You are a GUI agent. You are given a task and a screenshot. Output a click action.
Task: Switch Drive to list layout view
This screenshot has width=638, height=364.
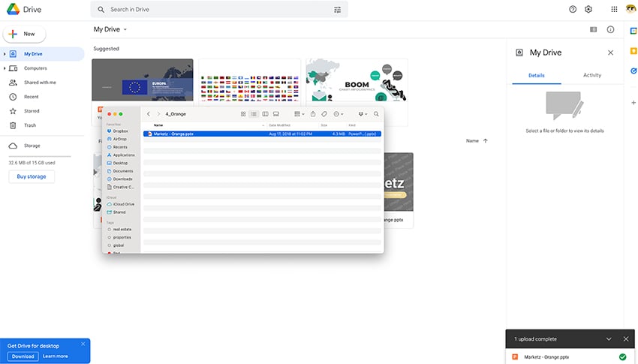pyautogui.click(x=594, y=29)
